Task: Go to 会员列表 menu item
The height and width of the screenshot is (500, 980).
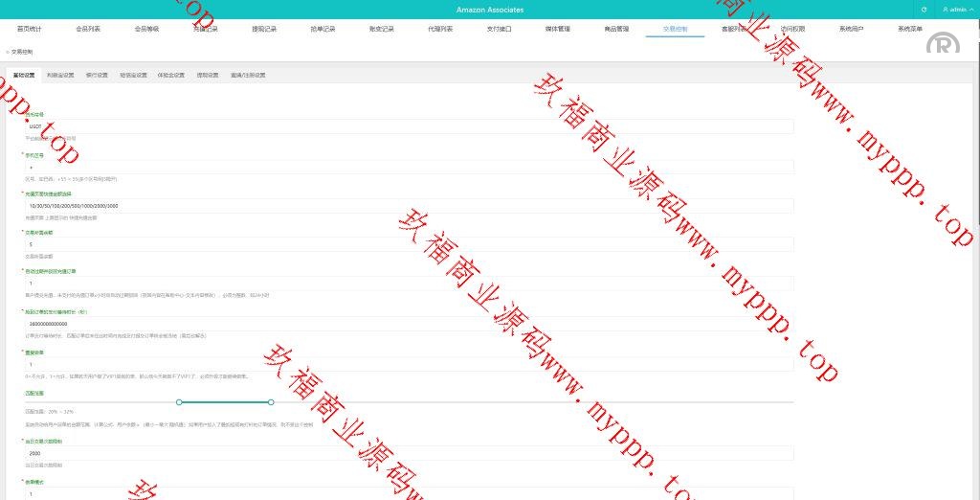Action: (88, 29)
